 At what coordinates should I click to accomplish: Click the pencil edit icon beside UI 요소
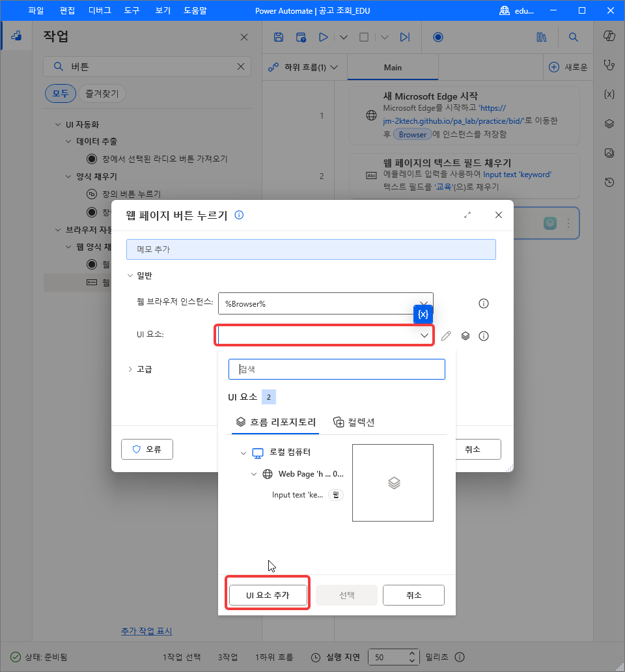pos(446,335)
